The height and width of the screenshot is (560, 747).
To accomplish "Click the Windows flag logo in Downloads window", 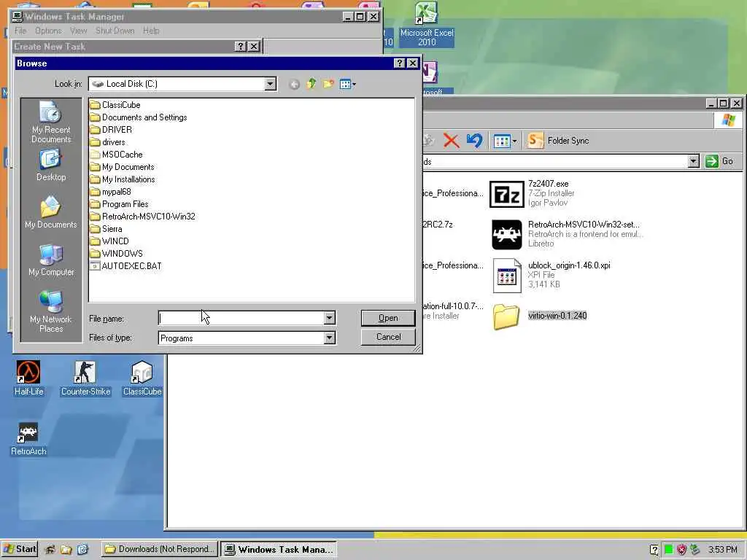I will (x=728, y=120).
